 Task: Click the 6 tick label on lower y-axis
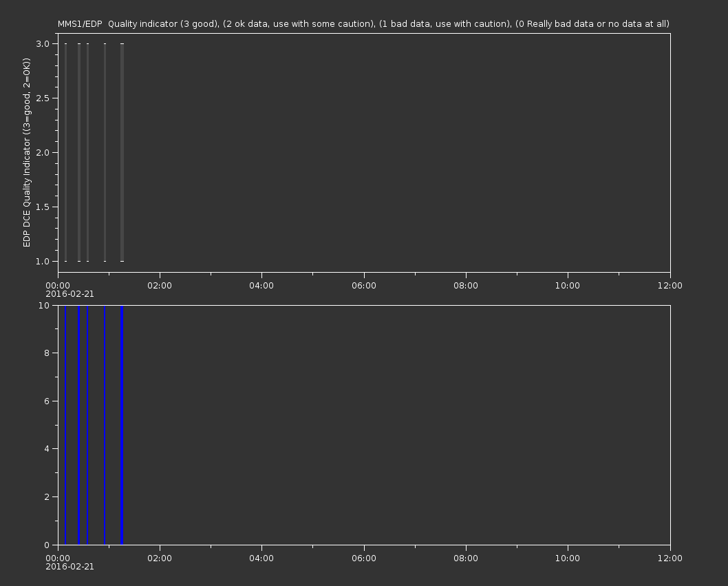[47, 401]
